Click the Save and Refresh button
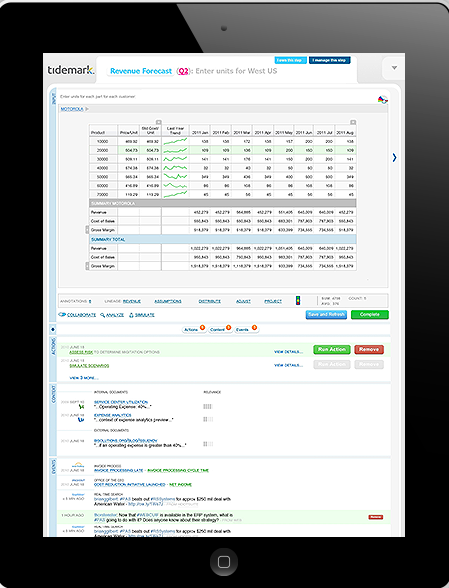449x588 pixels. click(x=326, y=315)
